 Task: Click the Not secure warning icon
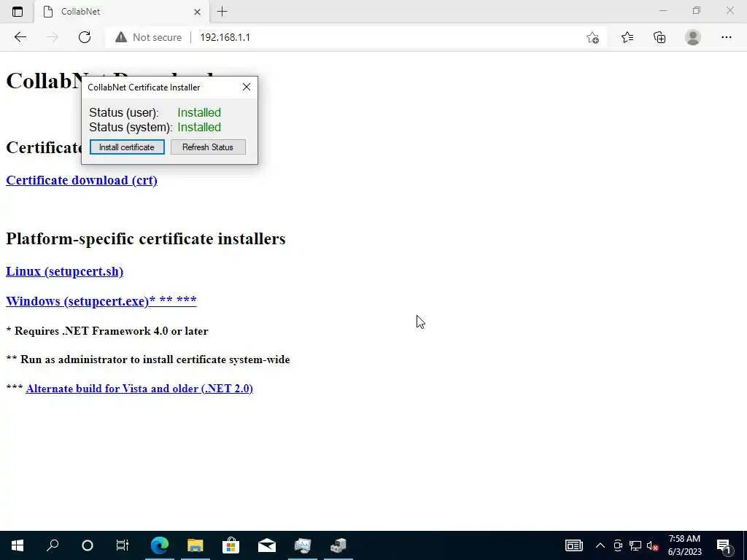point(121,37)
